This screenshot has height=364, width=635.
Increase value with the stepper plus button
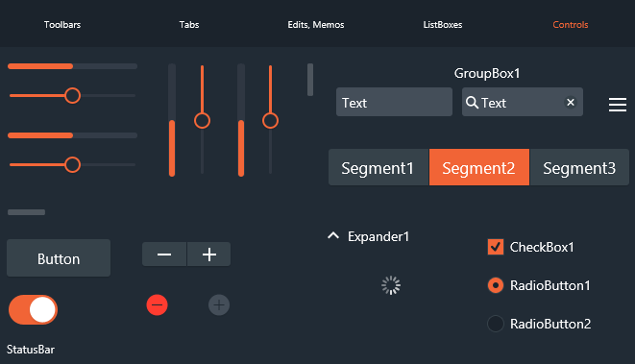point(209,255)
